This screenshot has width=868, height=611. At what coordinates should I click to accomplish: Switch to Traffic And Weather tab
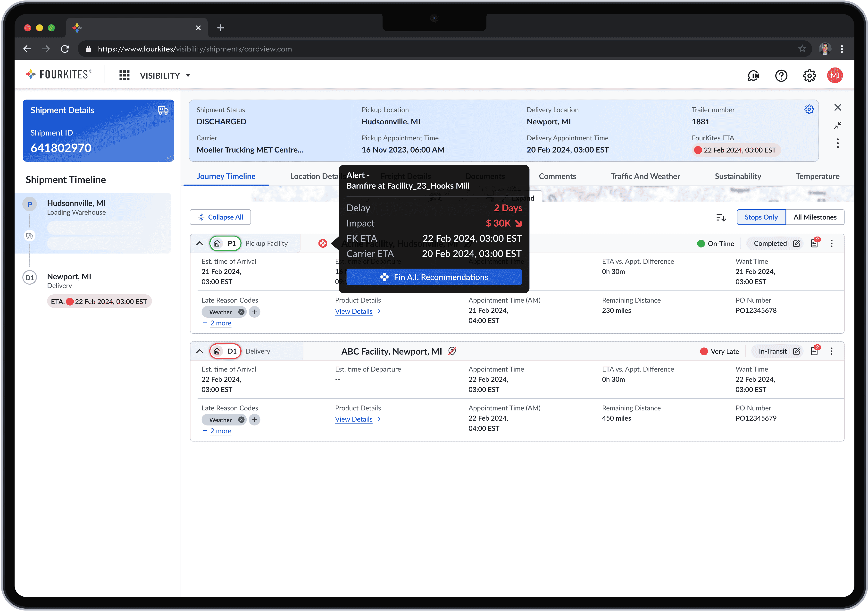point(645,176)
